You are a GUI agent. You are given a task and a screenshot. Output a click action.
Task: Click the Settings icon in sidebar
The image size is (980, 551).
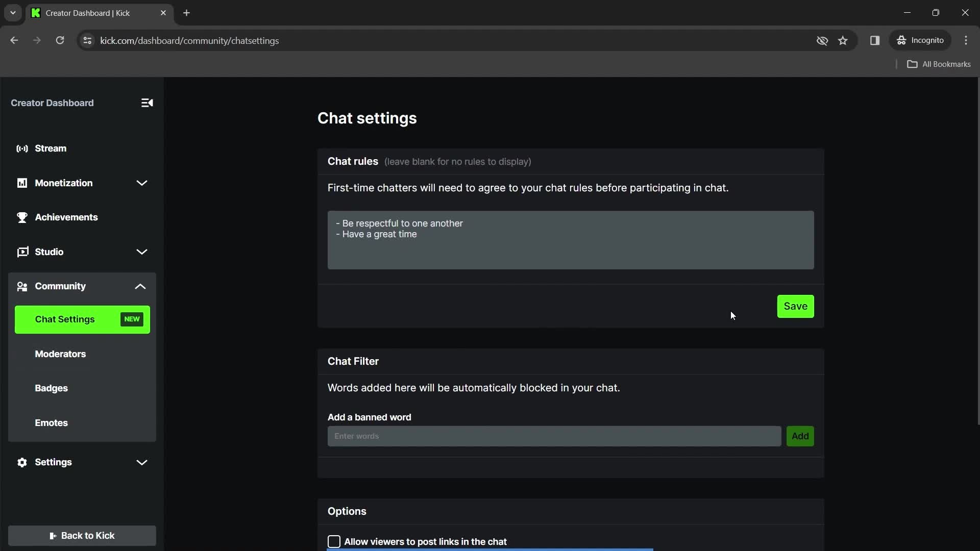point(22,462)
